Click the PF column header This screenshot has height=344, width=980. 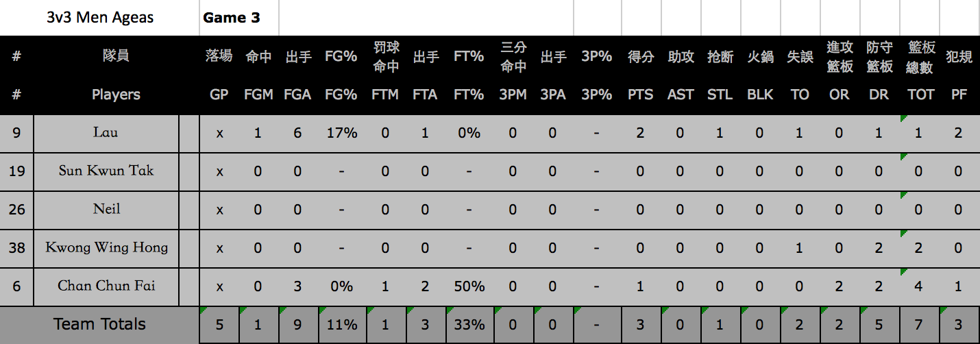[x=959, y=95]
